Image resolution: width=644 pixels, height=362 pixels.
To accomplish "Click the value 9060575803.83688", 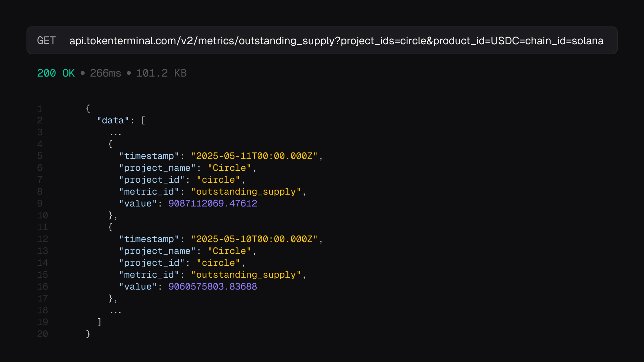I will point(212,287).
